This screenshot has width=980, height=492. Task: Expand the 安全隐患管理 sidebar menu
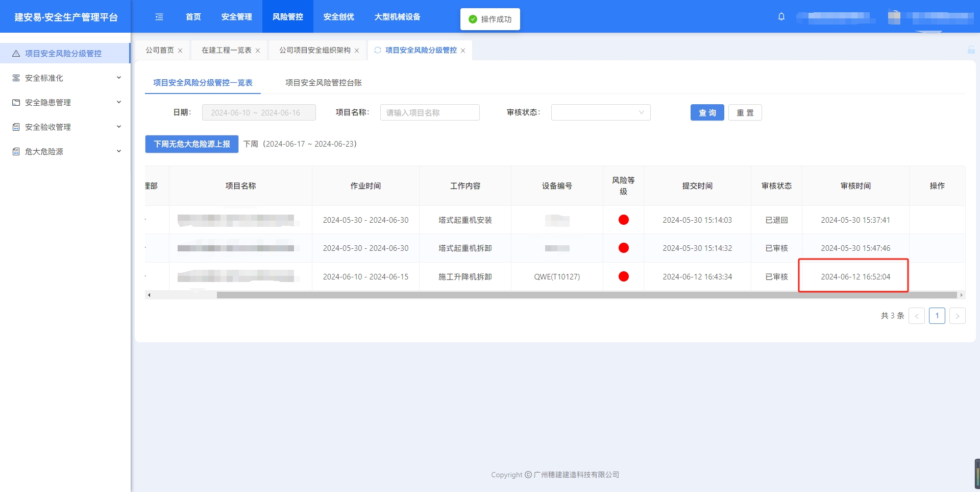(x=118, y=102)
